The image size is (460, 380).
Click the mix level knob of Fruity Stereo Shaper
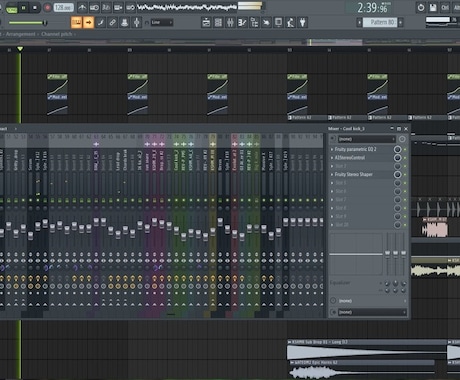coord(397,174)
